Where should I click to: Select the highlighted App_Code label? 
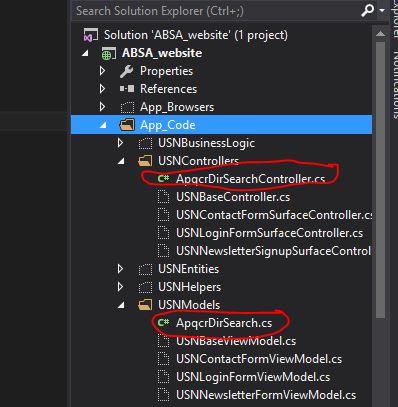[168, 125]
